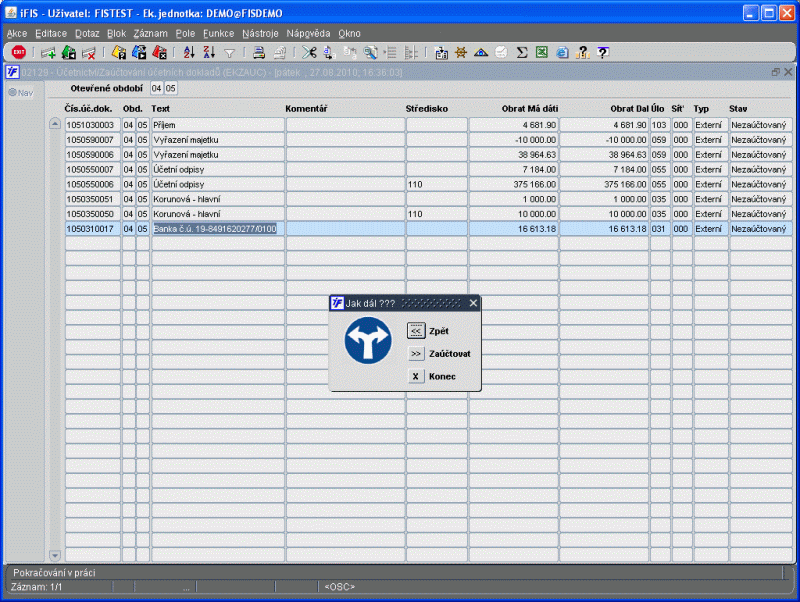Open the Nástroje menu
The height and width of the screenshot is (602, 800).
click(x=259, y=33)
